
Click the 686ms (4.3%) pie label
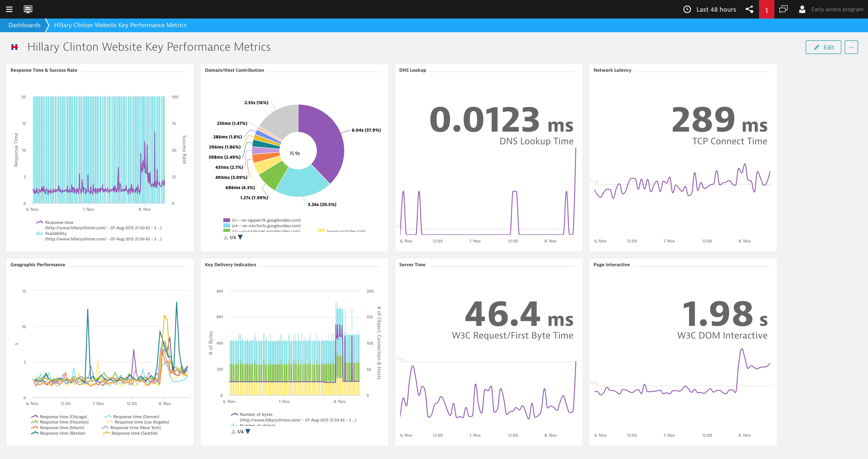pos(240,188)
